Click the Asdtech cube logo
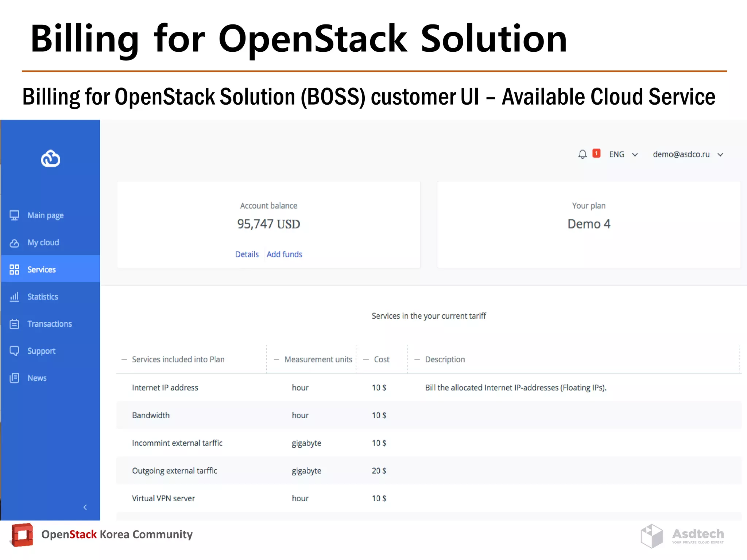This screenshot has width=747, height=560. tap(651, 536)
